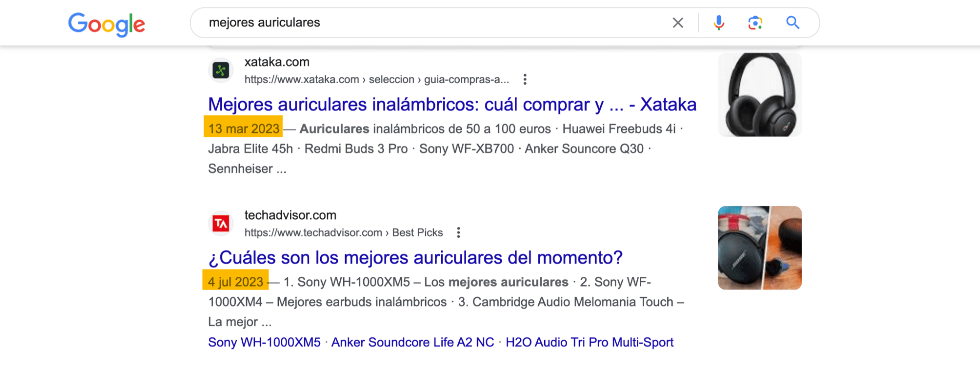
Task: Click the techadvisor.com TA favicon
Action: (x=221, y=223)
